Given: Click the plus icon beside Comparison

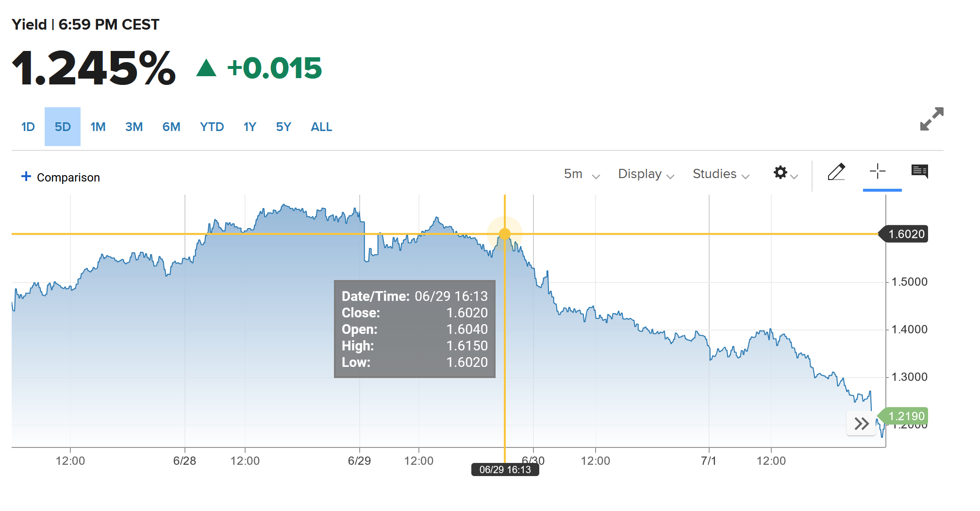Looking at the screenshot, I should click(26, 177).
